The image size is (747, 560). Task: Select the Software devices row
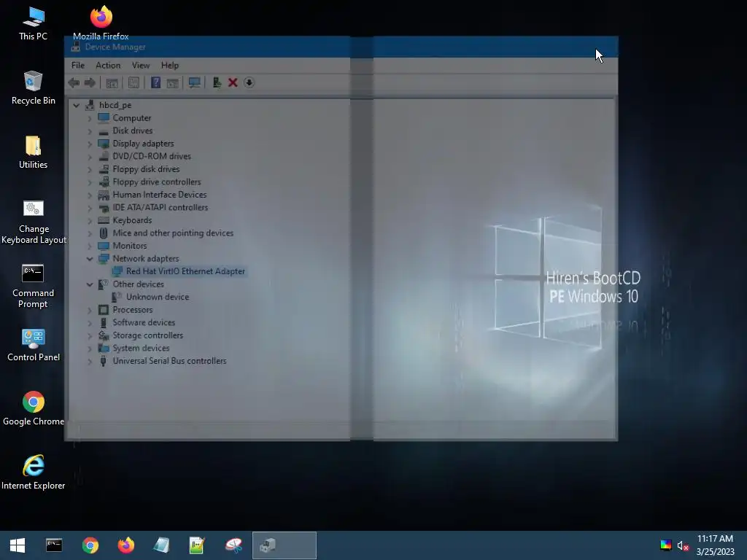(x=144, y=323)
